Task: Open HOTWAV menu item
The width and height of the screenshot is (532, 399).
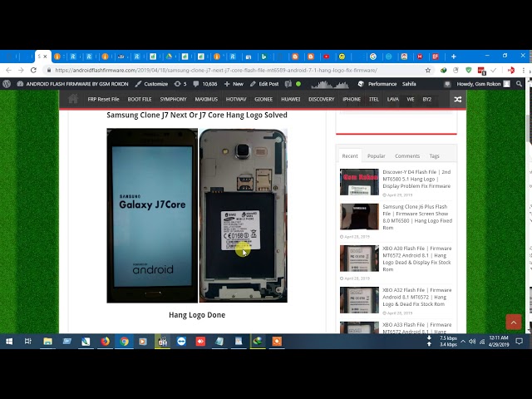Action: pyautogui.click(x=236, y=99)
